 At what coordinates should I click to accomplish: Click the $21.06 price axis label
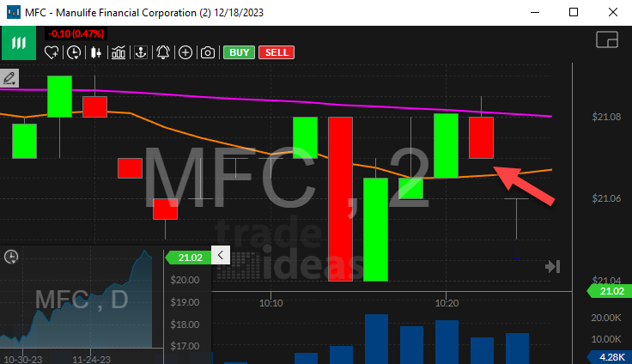(x=606, y=198)
